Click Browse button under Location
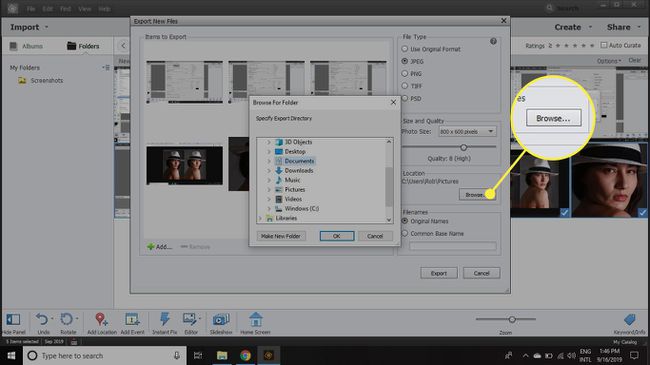This screenshot has height=365, width=650. pos(477,195)
